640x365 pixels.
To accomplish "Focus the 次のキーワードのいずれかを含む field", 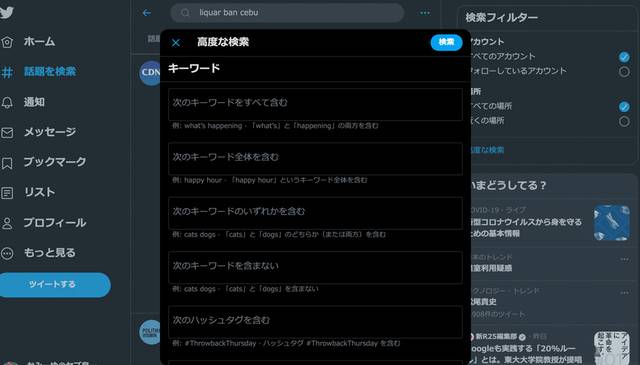I will [x=315, y=213].
